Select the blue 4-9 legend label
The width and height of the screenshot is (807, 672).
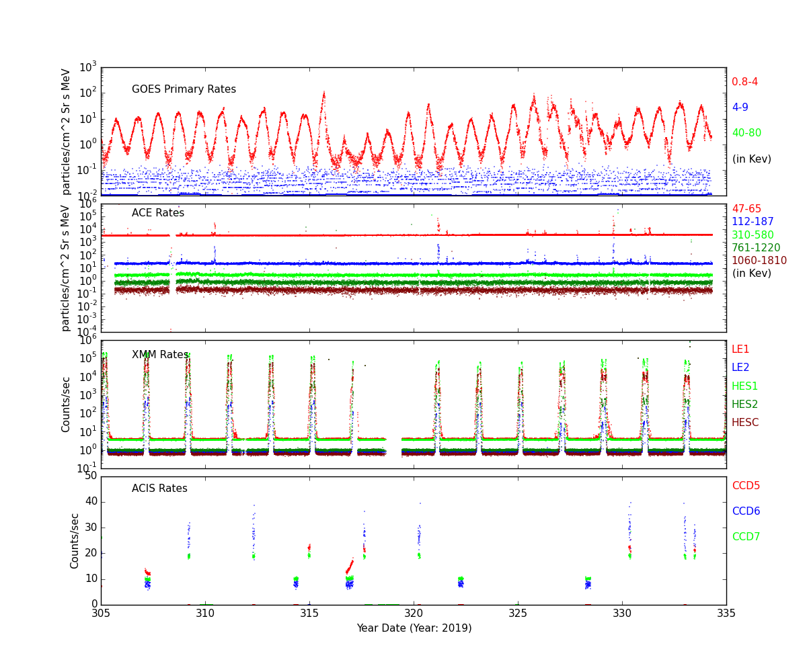point(740,108)
